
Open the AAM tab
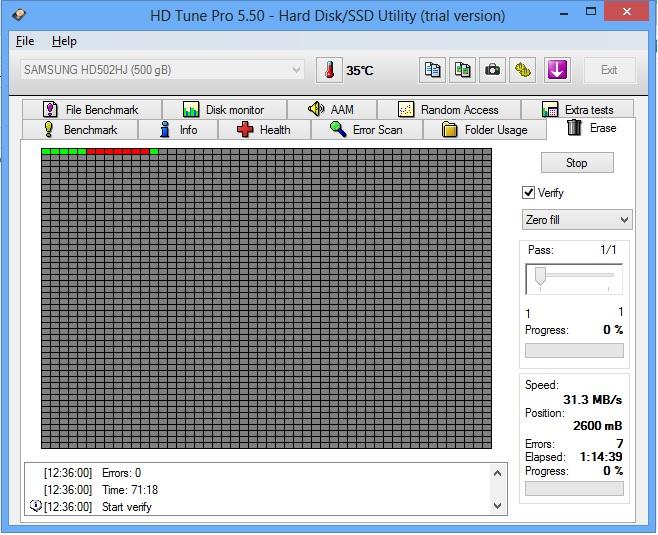pos(332,110)
